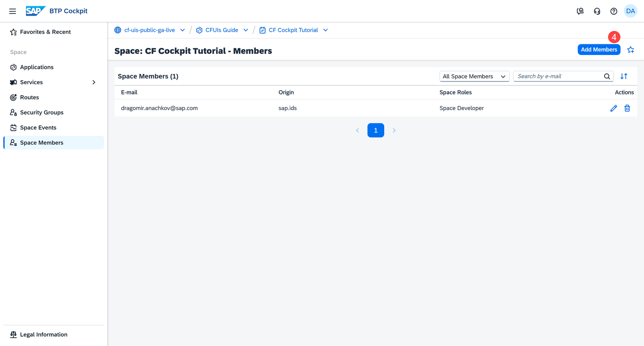Click the E-mail column header
This screenshot has height=346, width=644.
coord(129,92)
